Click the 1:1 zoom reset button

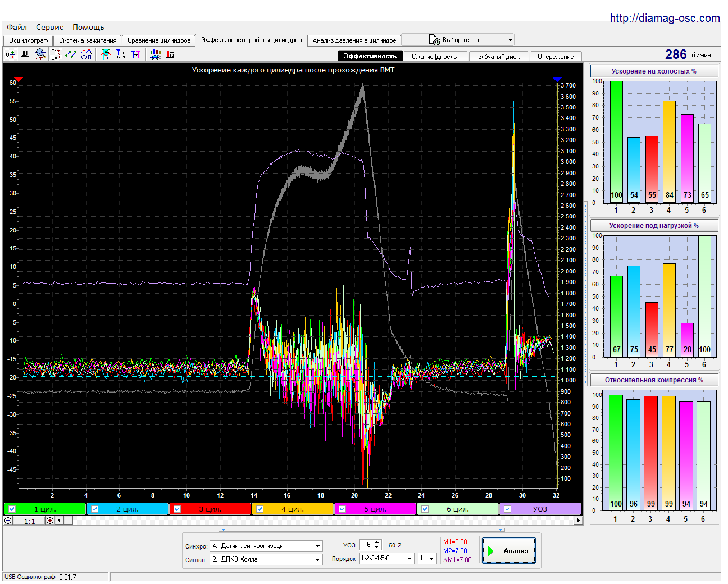[x=29, y=521]
